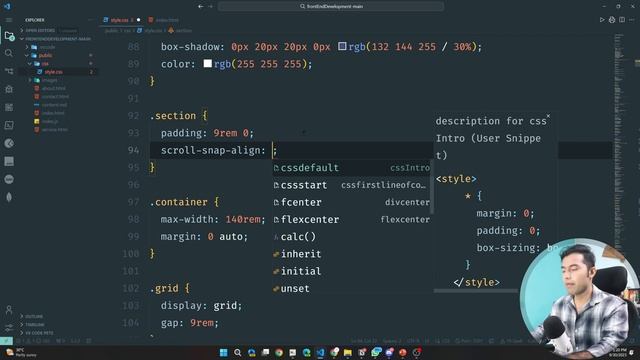This screenshot has height=360, width=640.
Task: Click the 9rem padding value on line 93
Action: point(225,133)
